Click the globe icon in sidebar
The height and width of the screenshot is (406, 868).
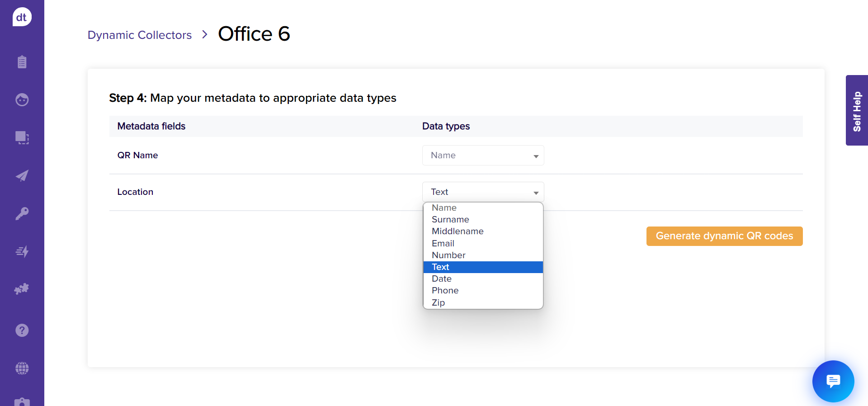22,368
